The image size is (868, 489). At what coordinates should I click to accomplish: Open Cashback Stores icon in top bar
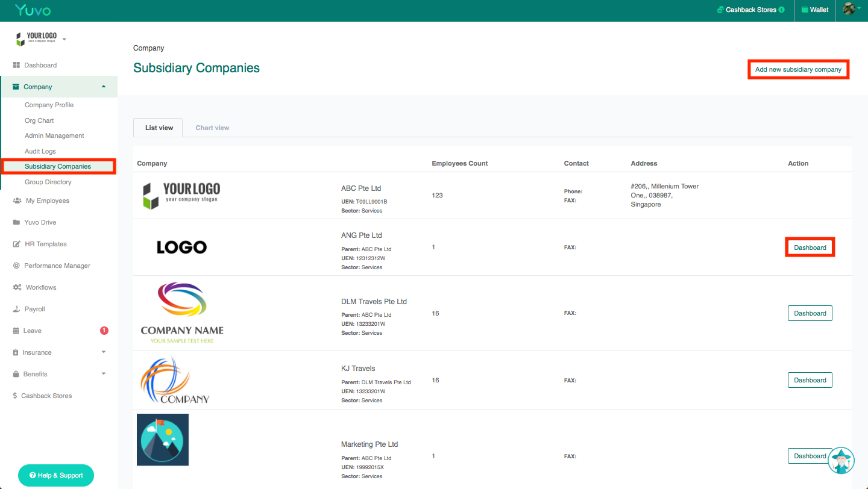click(x=720, y=10)
